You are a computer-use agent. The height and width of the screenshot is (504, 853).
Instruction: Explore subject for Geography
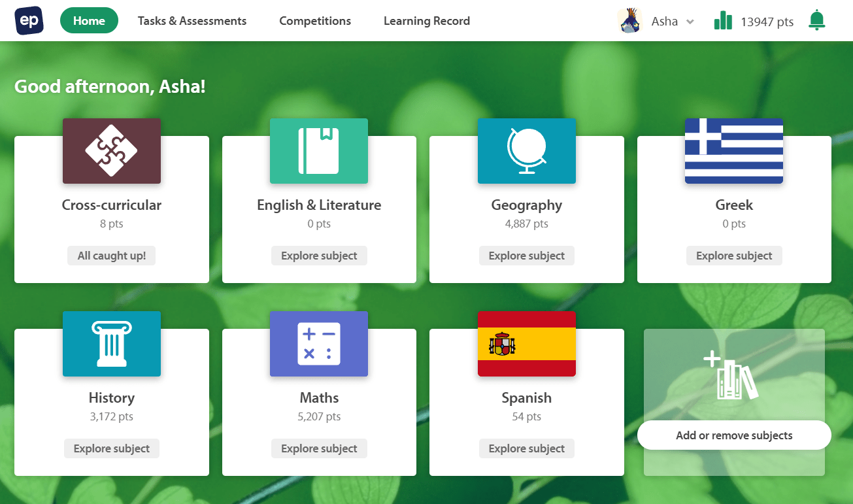tap(527, 256)
